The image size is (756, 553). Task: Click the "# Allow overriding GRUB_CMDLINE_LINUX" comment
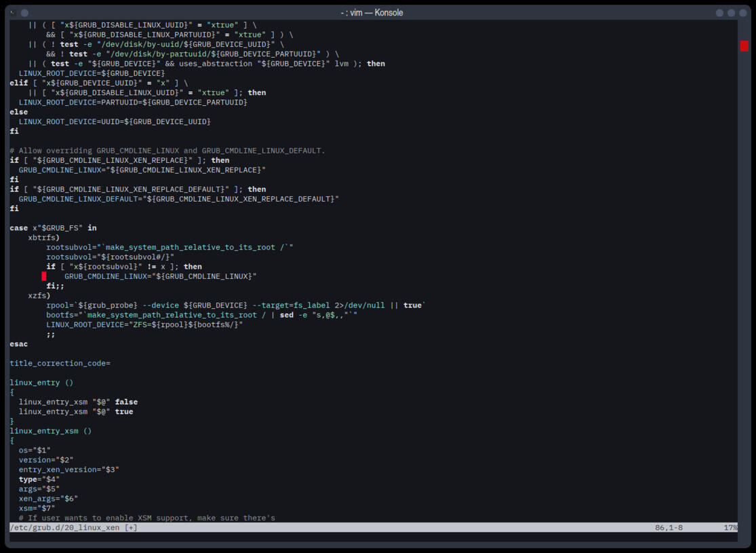[x=167, y=151]
